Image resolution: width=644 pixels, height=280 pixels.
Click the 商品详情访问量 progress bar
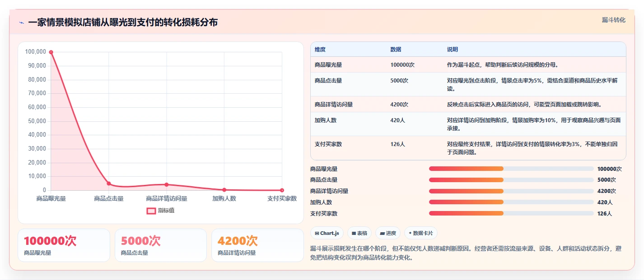point(511,191)
